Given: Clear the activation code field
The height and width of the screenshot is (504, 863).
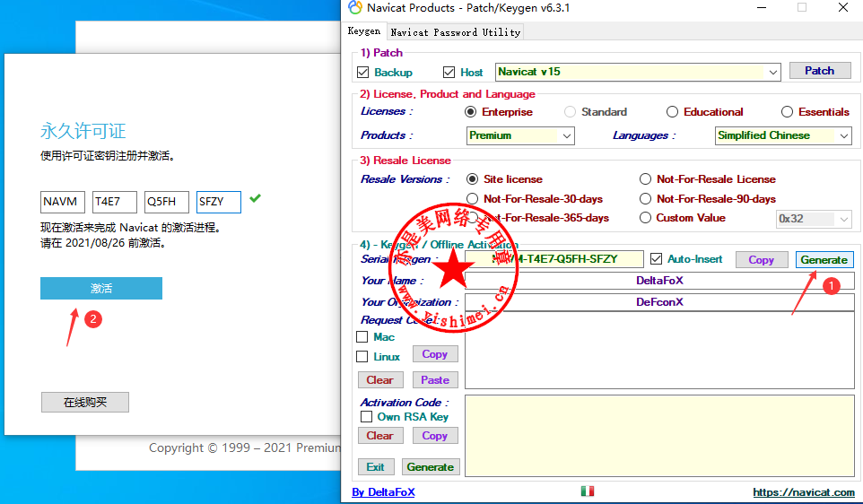Looking at the screenshot, I should (380, 435).
